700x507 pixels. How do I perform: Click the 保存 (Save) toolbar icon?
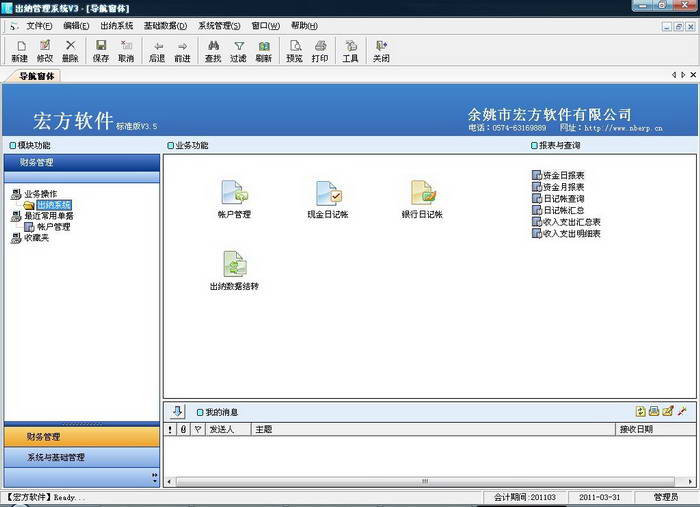coord(101,51)
